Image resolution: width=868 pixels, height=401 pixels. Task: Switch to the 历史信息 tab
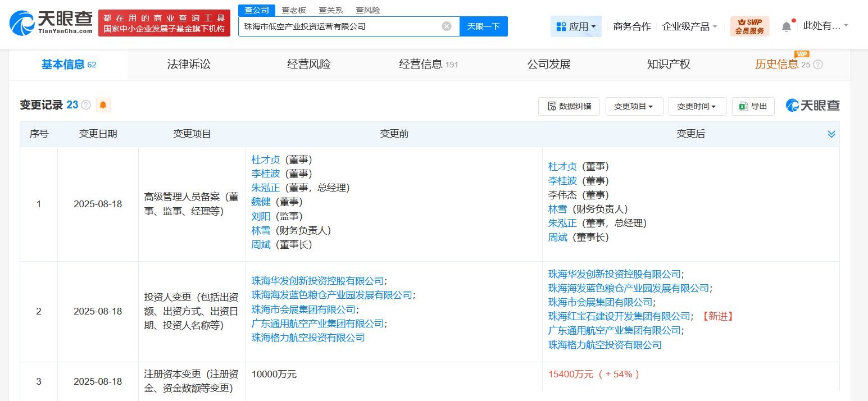777,65
